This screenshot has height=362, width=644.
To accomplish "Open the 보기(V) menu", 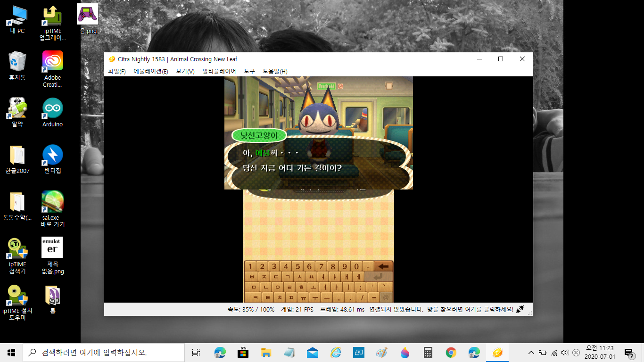I will pyautogui.click(x=185, y=72).
